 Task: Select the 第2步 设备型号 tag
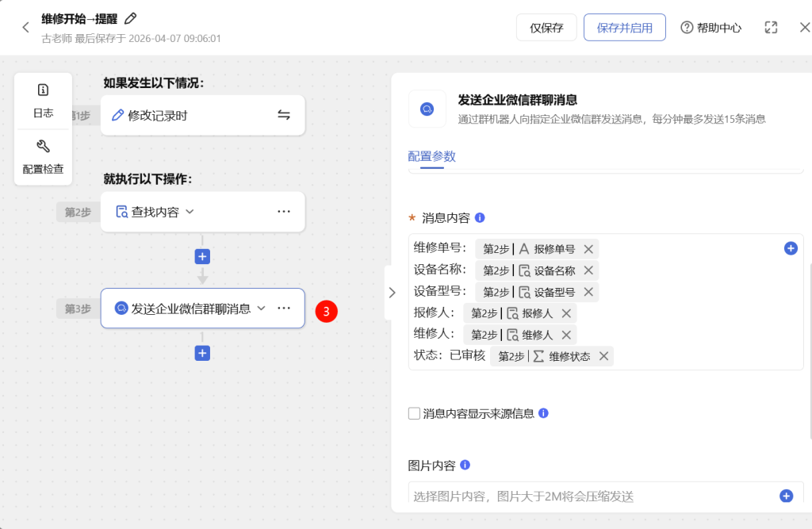[537, 292]
